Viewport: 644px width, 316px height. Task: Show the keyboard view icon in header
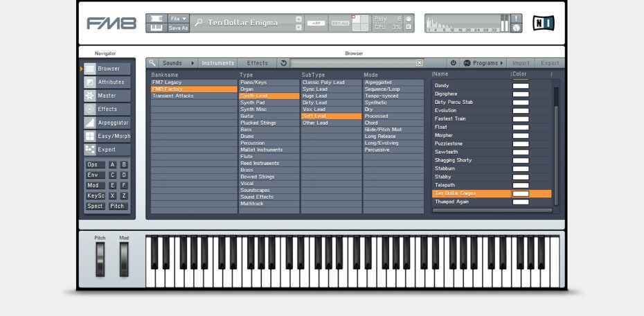click(x=156, y=28)
